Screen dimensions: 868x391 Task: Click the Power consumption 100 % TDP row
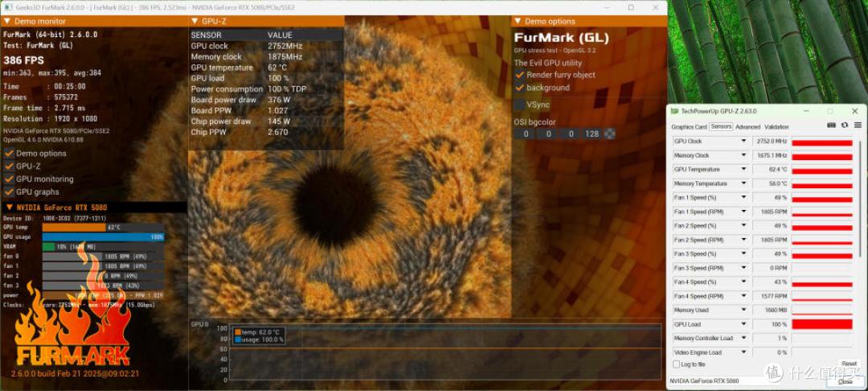[x=266, y=89]
